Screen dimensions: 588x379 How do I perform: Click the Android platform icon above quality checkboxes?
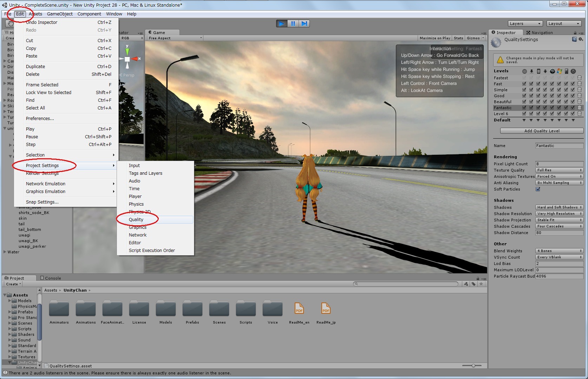click(x=545, y=71)
